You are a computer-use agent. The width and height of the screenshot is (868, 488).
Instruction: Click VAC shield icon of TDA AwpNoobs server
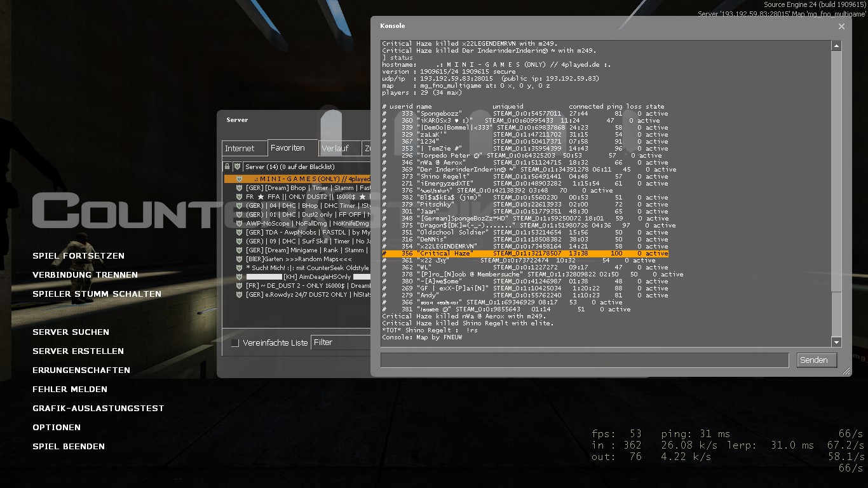[x=239, y=233]
